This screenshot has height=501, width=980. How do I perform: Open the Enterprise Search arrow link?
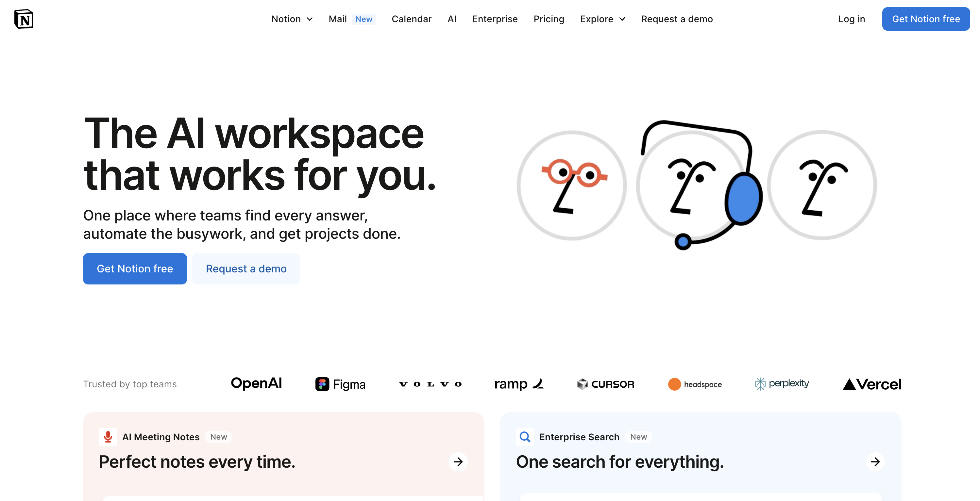(875, 462)
